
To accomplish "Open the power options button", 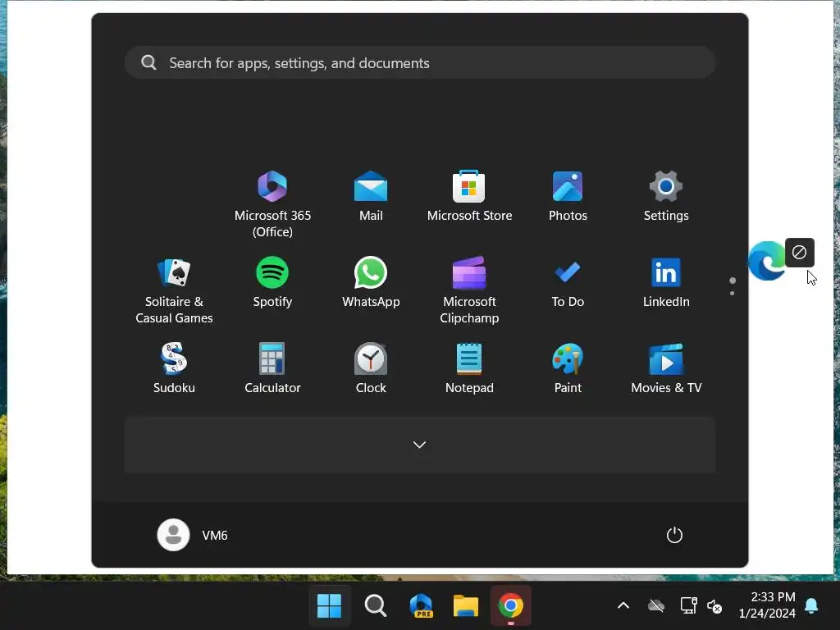I will coord(674,535).
